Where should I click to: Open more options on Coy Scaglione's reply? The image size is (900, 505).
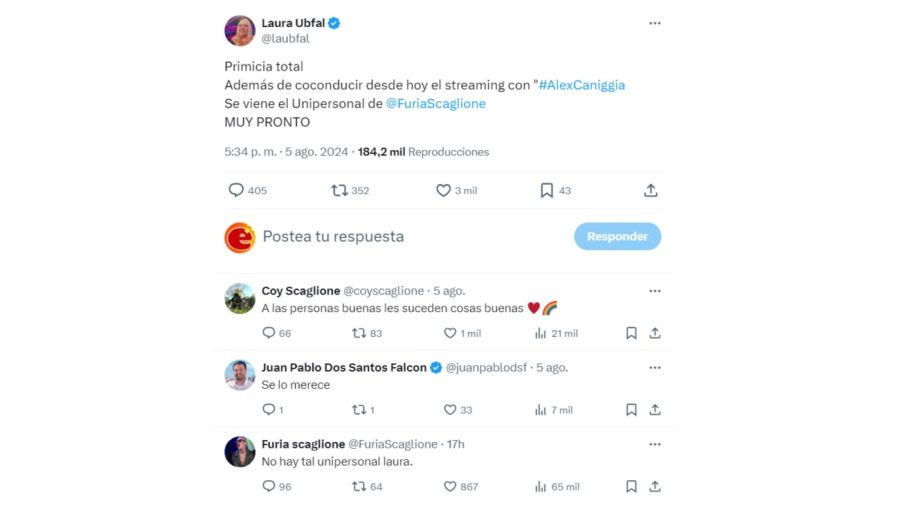pyautogui.click(x=654, y=291)
